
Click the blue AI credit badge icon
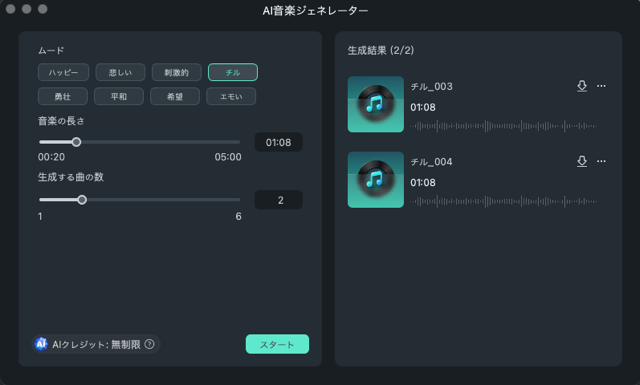click(x=41, y=344)
